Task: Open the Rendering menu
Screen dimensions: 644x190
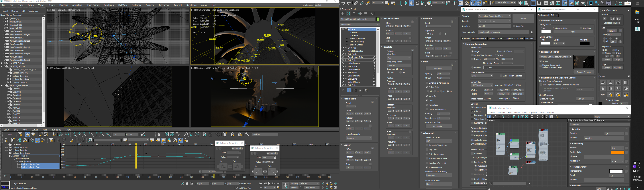Action: click(x=109, y=5)
